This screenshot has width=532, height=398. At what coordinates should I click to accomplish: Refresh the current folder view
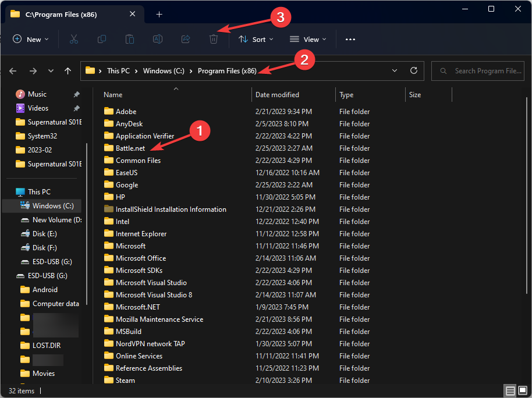[414, 70]
